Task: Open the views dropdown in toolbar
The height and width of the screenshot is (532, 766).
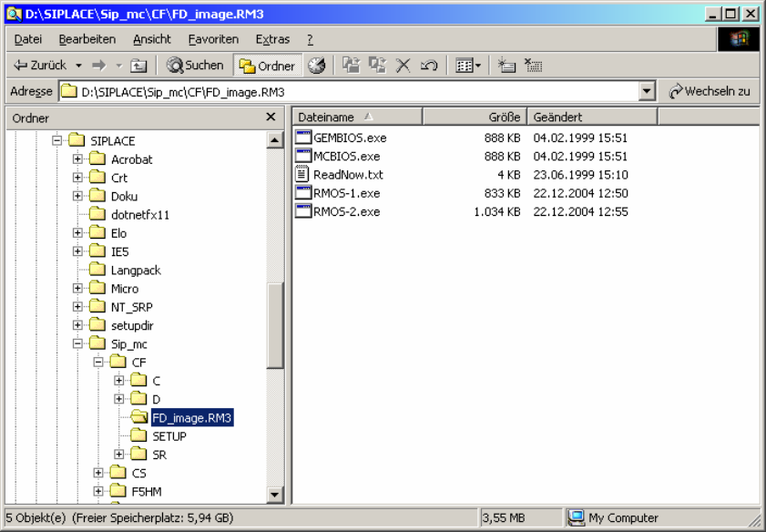Action: (x=468, y=66)
